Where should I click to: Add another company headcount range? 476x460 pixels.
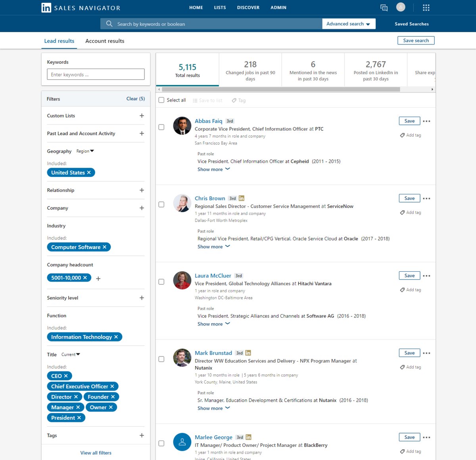pos(98,279)
